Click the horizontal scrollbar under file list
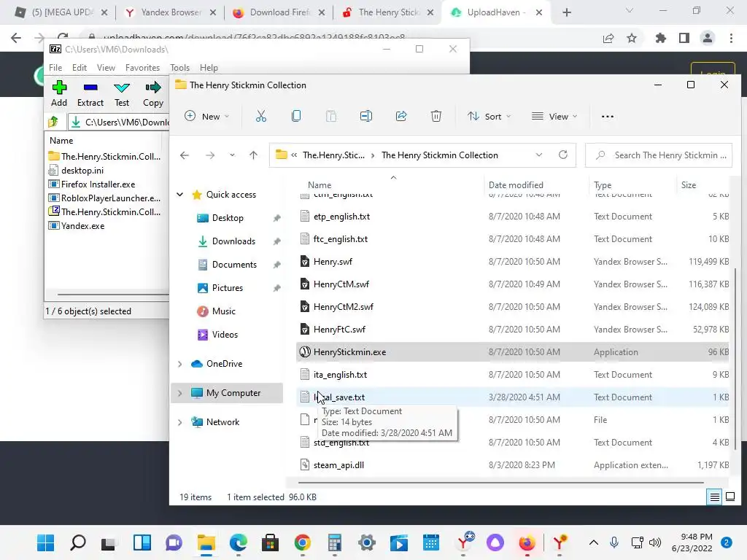Viewport: 747px width, 560px height. click(500, 483)
